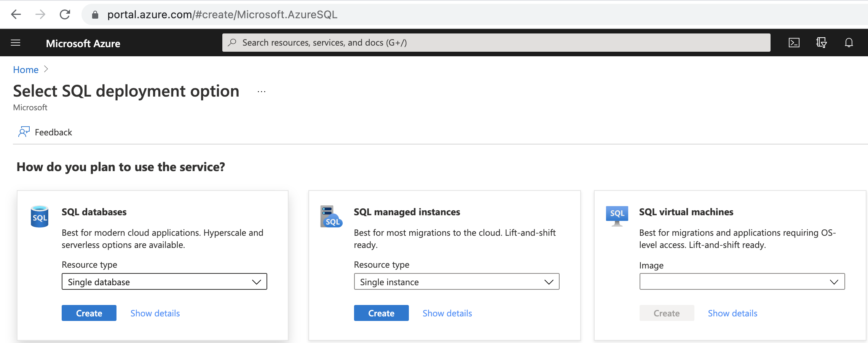Select the SQL databases heading
Screen dimensions: 868x343
(94, 212)
